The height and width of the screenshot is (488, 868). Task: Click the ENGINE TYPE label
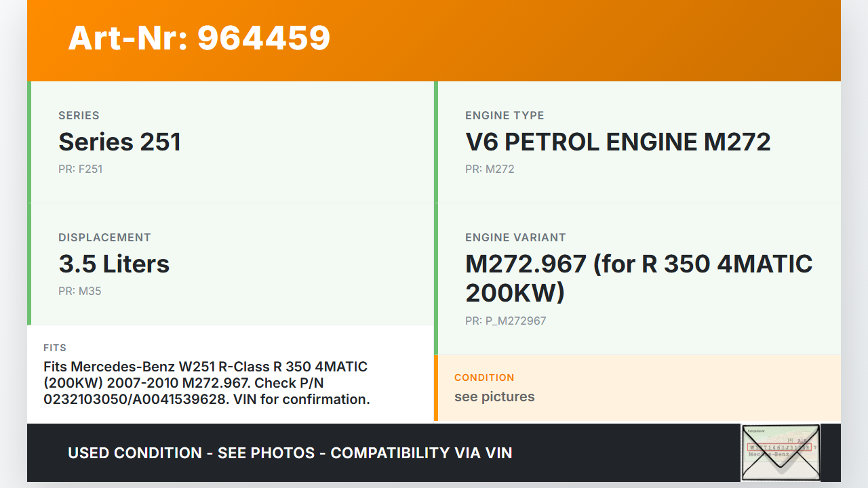[x=505, y=115]
